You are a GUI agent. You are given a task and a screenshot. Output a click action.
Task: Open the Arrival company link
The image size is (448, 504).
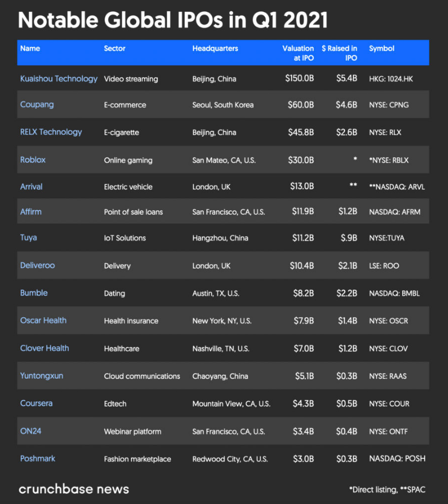(31, 186)
